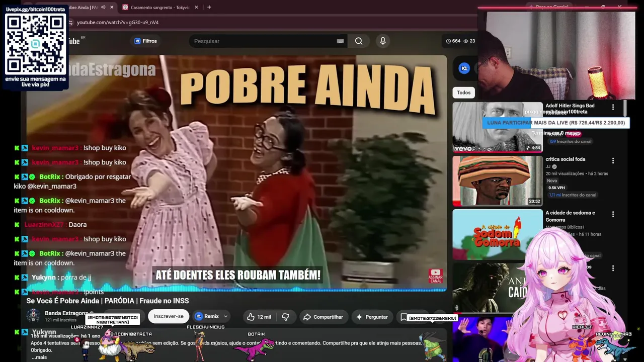Open the critica social foda thumbnail
This screenshot has width=644, height=362.
click(498, 181)
